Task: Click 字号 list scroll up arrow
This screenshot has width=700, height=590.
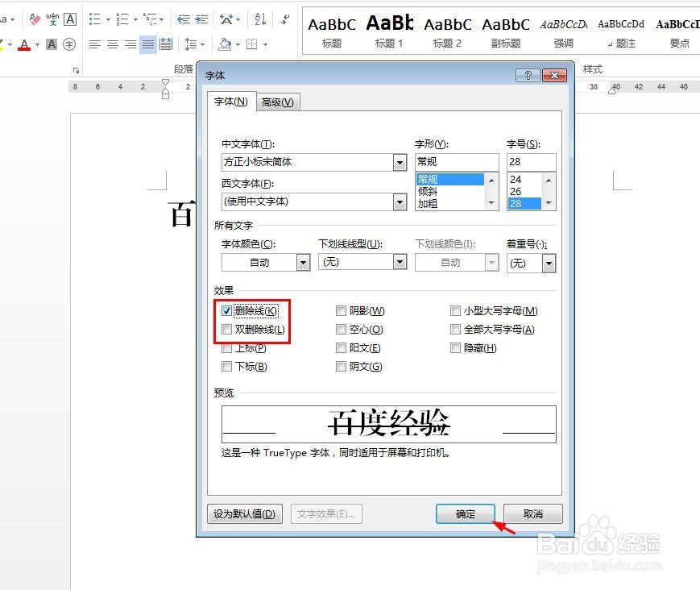Action: click(549, 180)
